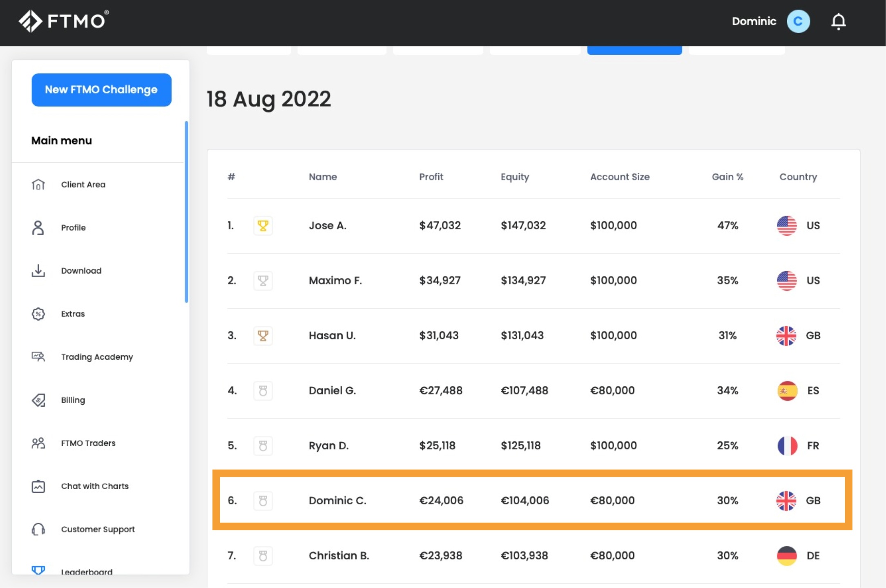Click the notification bell icon
This screenshot has height=588, width=886.
point(838,21)
